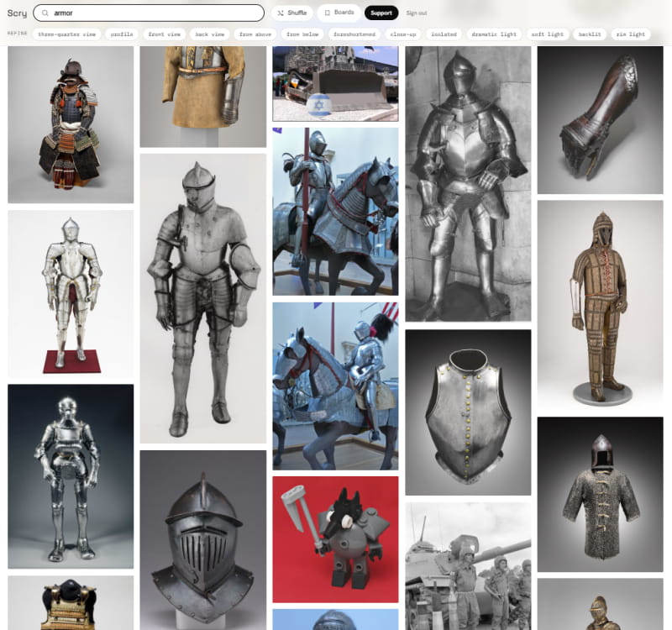
Task: Open the samurai armor image
Action: coord(71,124)
